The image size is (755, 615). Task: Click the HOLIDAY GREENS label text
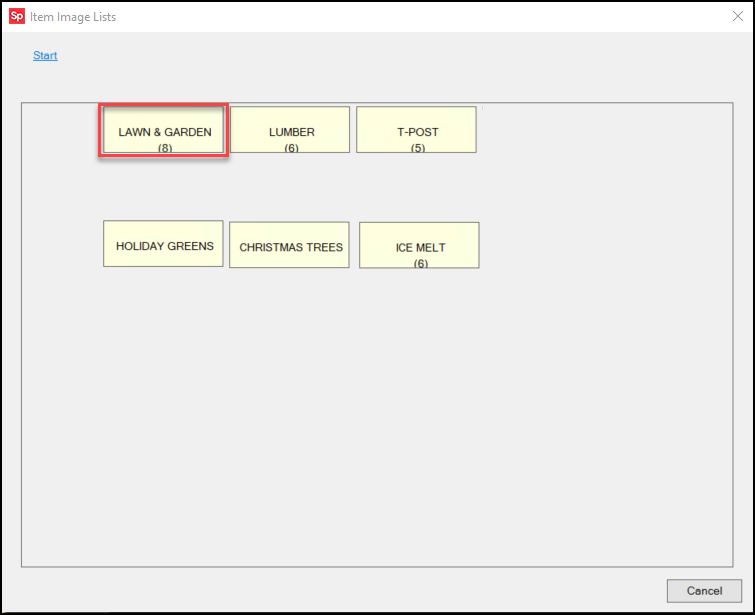pyautogui.click(x=164, y=246)
